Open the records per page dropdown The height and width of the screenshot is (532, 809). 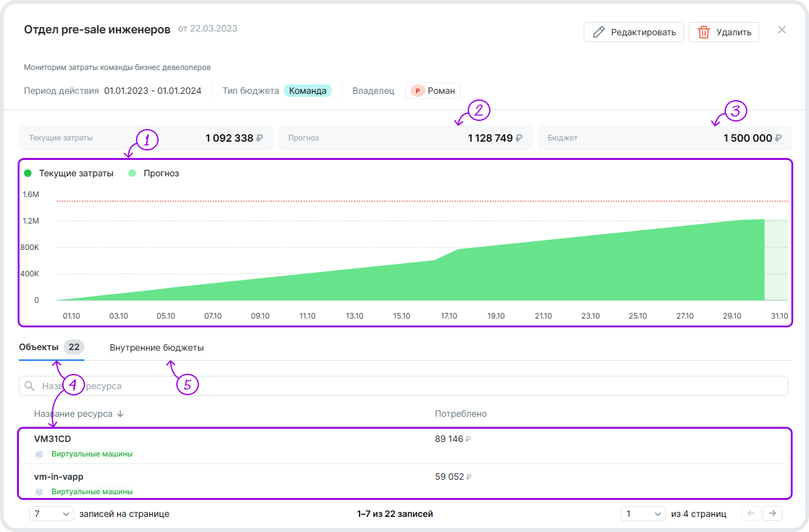point(52,514)
